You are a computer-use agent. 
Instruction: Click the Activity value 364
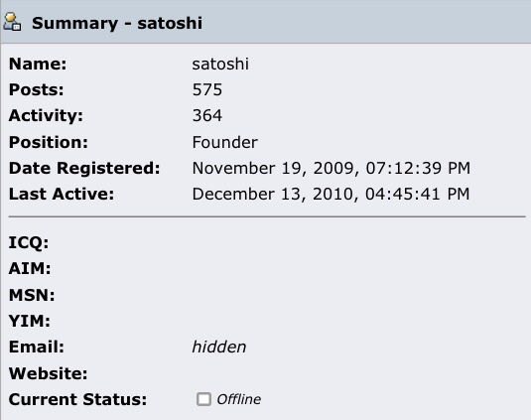[x=207, y=115]
